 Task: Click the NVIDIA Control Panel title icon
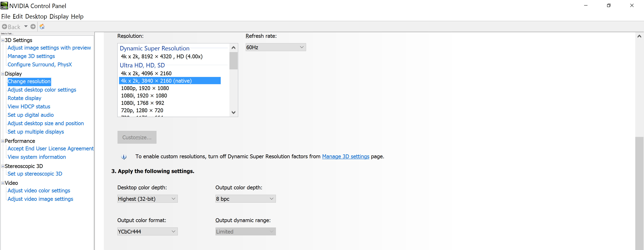click(4, 6)
